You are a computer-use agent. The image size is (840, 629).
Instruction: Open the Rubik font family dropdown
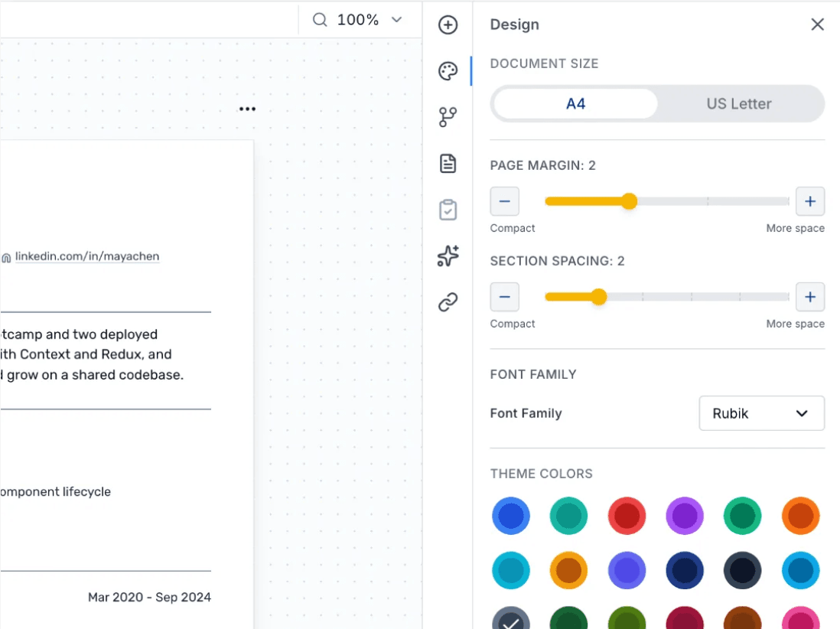click(761, 413)
